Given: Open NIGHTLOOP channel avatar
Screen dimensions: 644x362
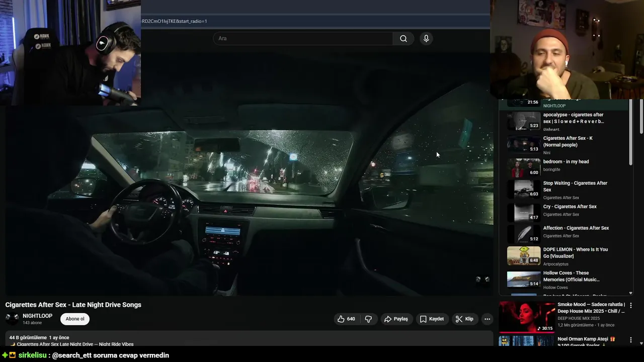Looking at the screenshot, I should click(x=12, y=319).
